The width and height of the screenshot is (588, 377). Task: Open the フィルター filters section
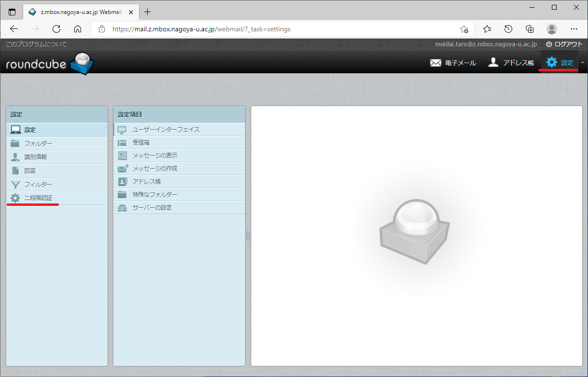click(x=38, y=184)
